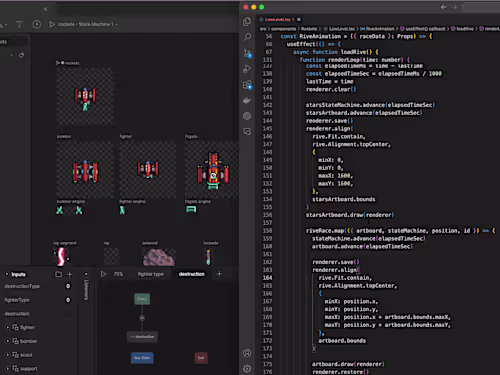Select the ray segment artboard
Image resolution: width=500 pixels, height=375 pixels.
click(x=61, y=257)
